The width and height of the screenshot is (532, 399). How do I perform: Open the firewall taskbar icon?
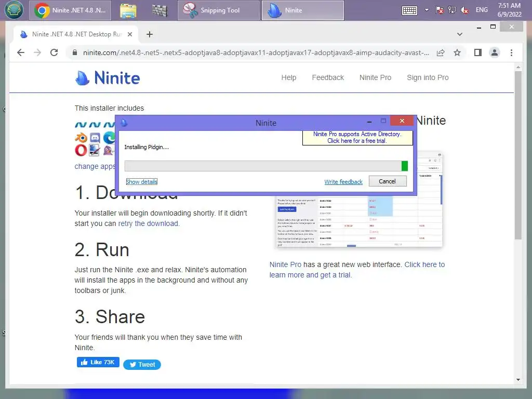(159, 10)
